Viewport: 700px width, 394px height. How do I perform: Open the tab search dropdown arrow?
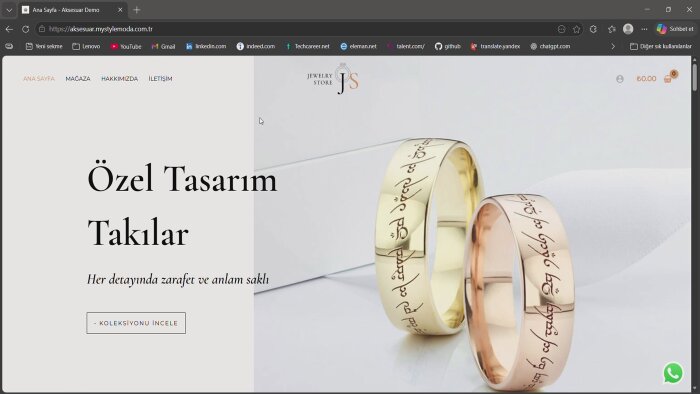coord(9,10)
